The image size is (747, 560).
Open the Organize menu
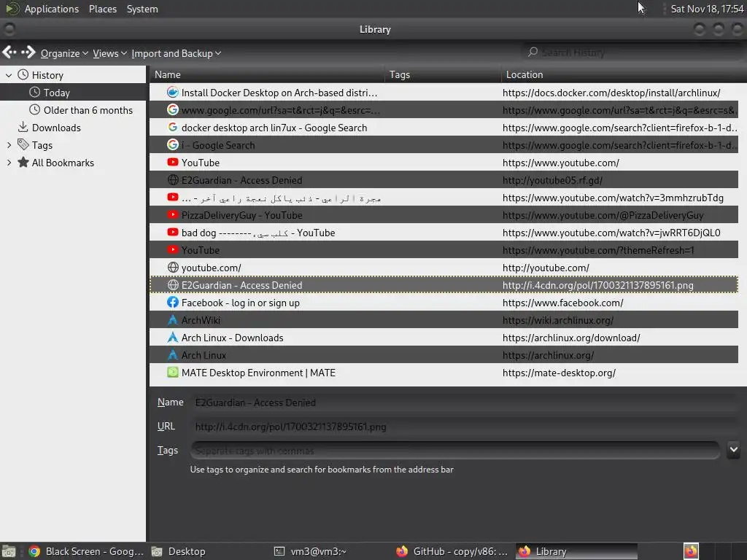[x=64, y=53]
